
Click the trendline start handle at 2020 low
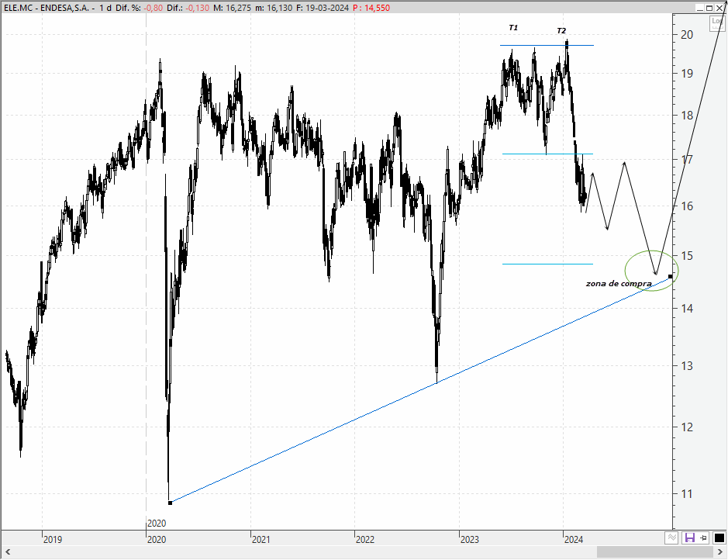pos(170,503)
